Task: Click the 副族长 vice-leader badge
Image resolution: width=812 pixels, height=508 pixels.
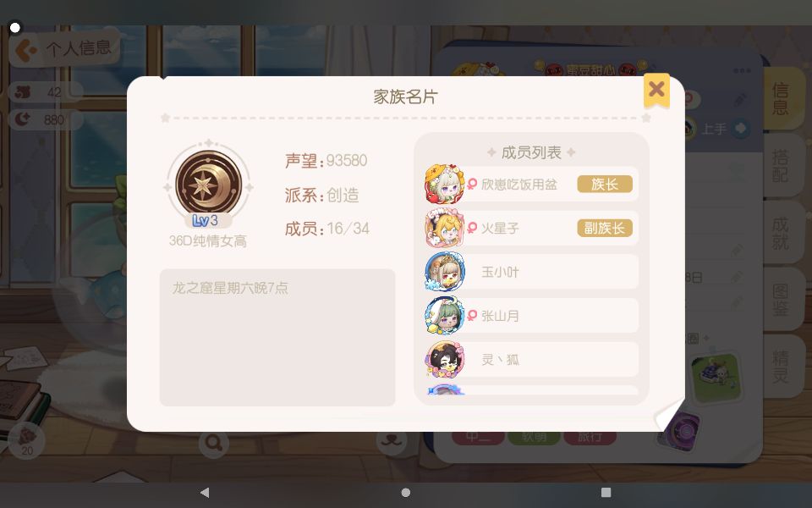Action: tap(604, 228)
